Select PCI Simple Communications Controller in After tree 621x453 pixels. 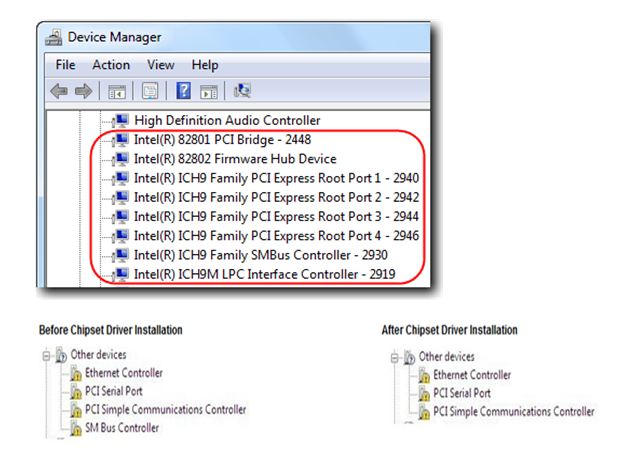[x=514, y=411]
